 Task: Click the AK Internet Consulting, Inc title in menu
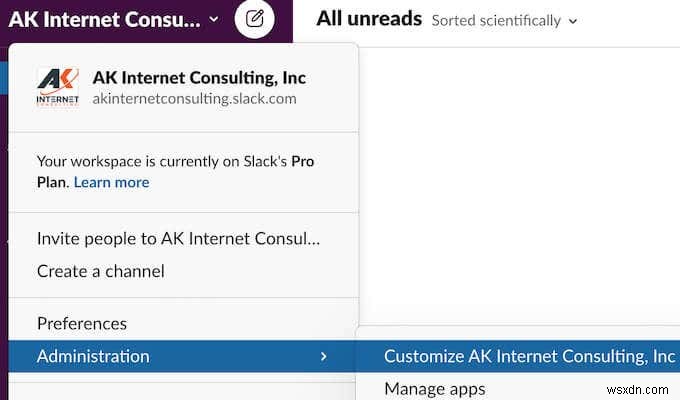(199, 77)
